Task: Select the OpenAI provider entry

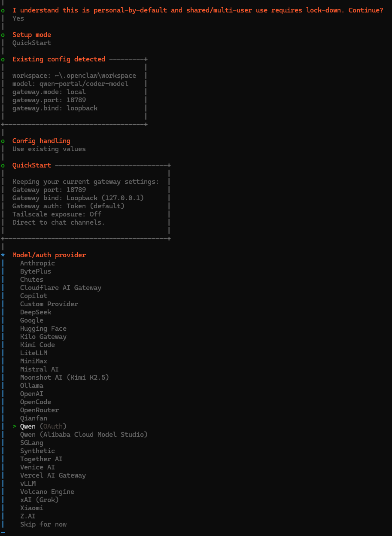Action: click(x=31, y=394)
